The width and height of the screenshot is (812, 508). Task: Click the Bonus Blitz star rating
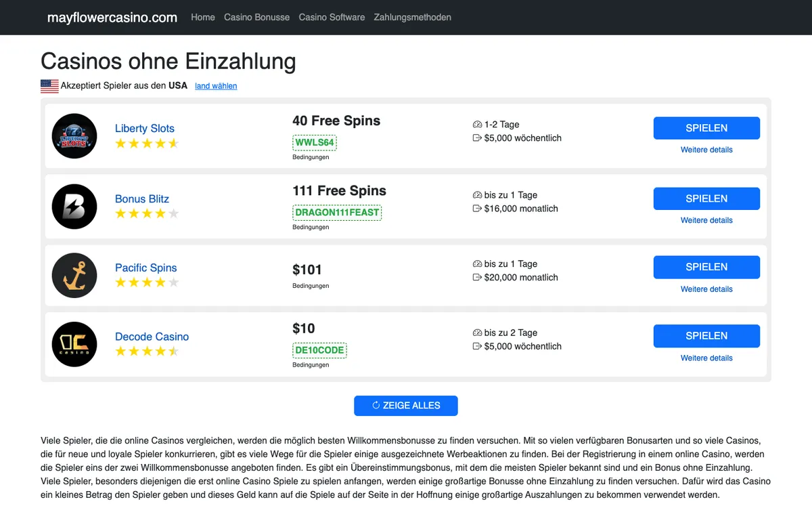tap(147, 214)
